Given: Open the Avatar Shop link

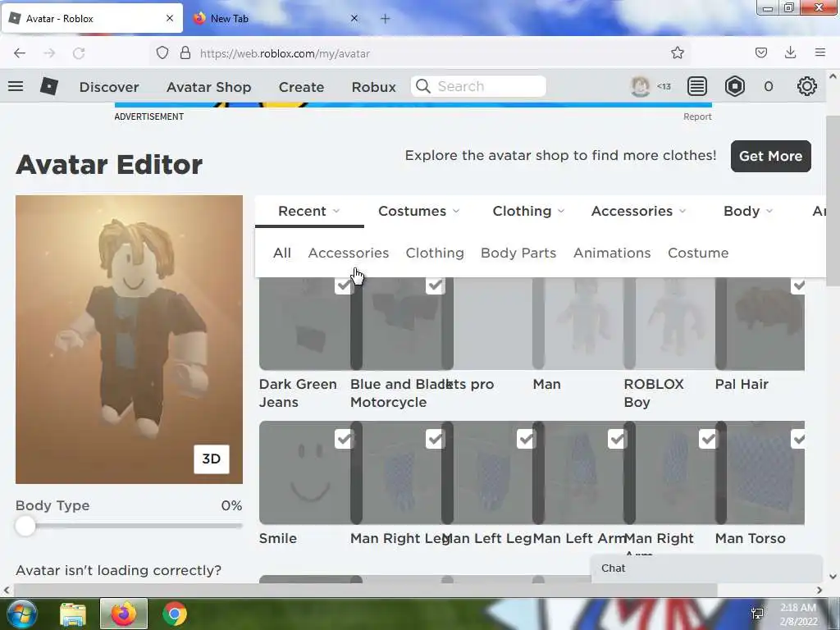Looking at the screenshot, I should [x=208, y=87].
